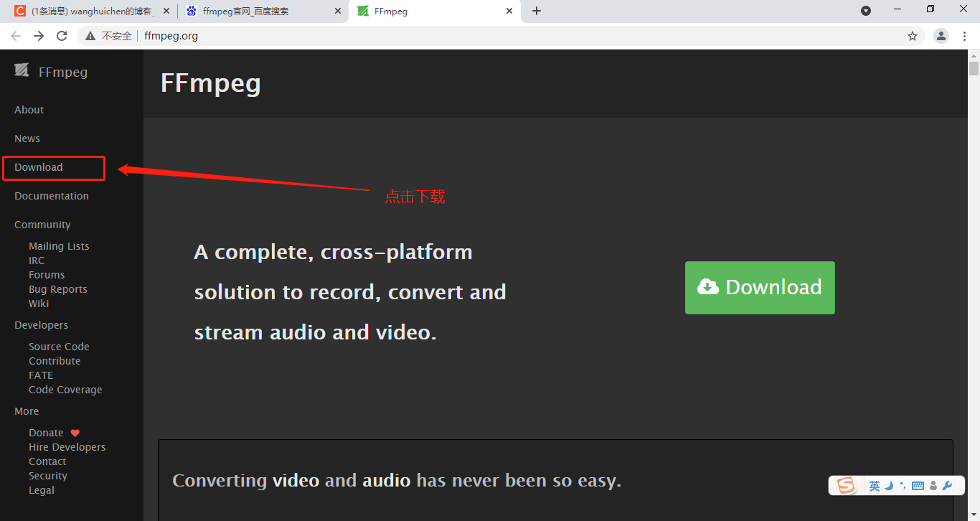Click the scrollbar up arrow

974,55
